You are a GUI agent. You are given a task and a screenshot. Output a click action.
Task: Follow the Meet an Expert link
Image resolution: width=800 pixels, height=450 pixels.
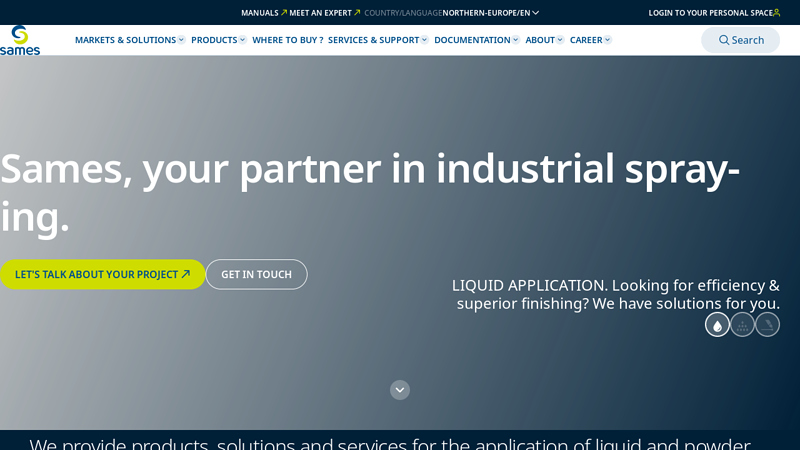[x=321, y=13]
